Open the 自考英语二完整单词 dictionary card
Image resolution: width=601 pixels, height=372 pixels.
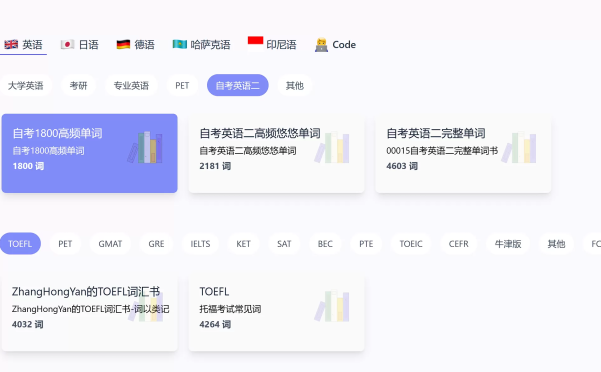pos(463,153)
